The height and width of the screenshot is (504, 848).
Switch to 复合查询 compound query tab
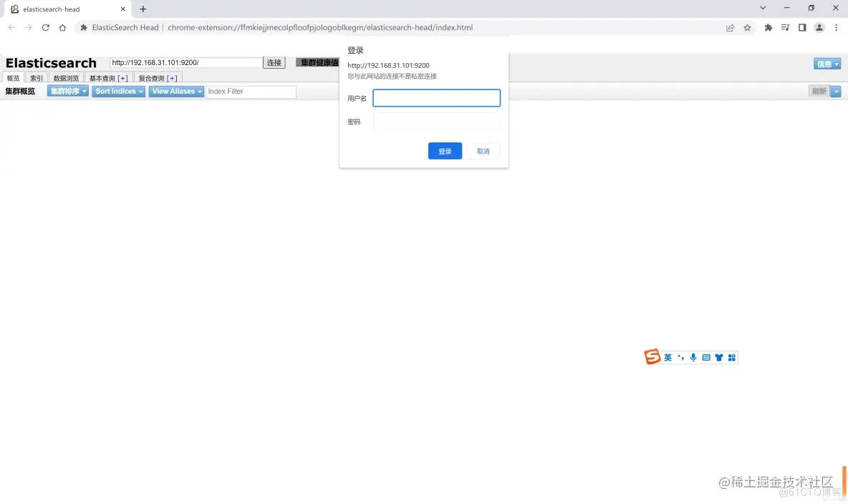click(x=151, y=79)
